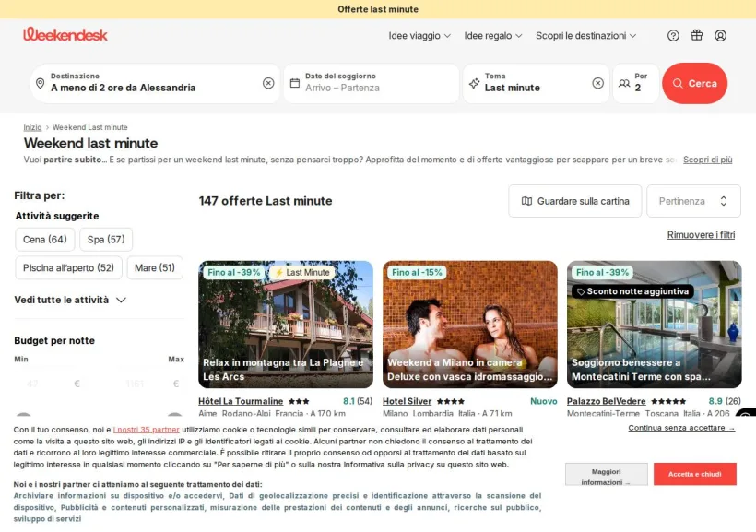Expand Scopri le destinazioni menu
Screen dimensions: 756x532
click(585, 36)
